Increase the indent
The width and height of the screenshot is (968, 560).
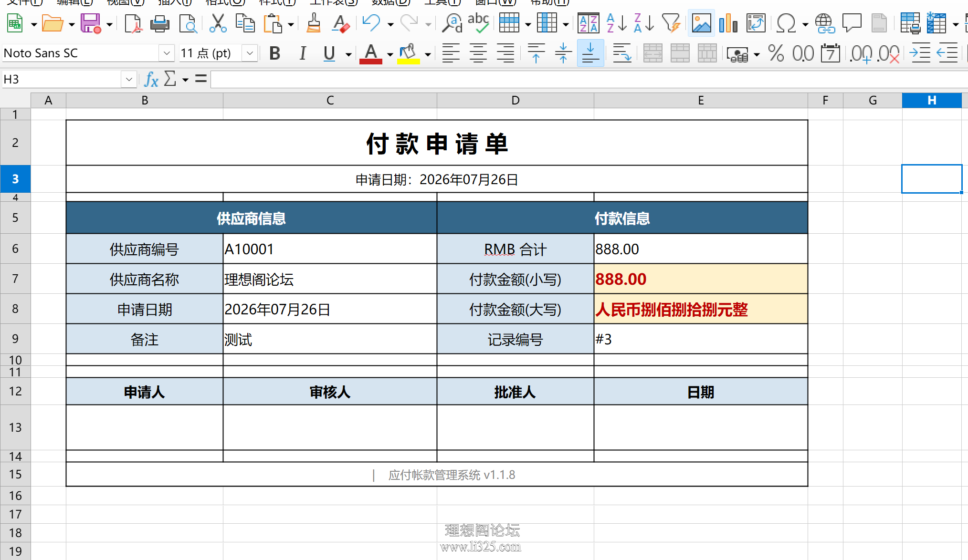tap(920, 53)
